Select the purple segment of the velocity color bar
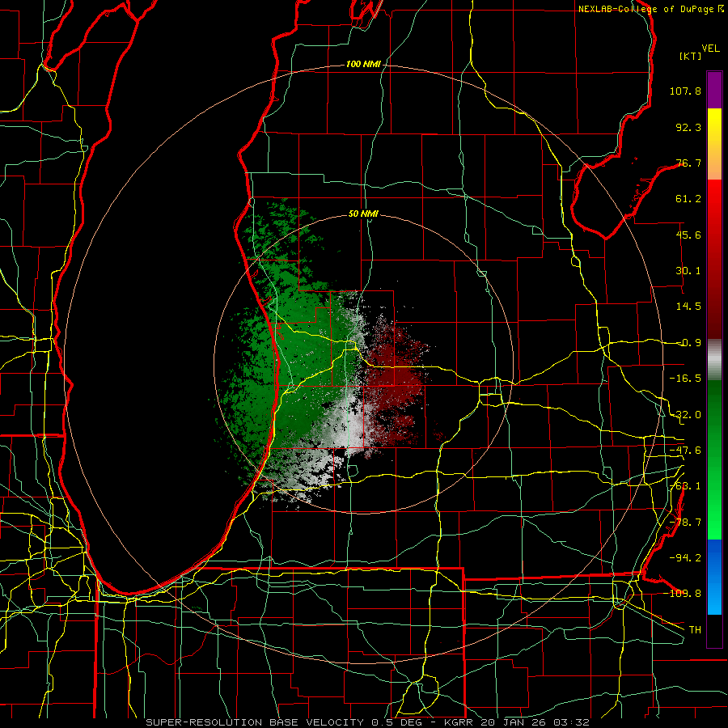The height and width of the screenshot is (728, 728). tap(714, 91)
